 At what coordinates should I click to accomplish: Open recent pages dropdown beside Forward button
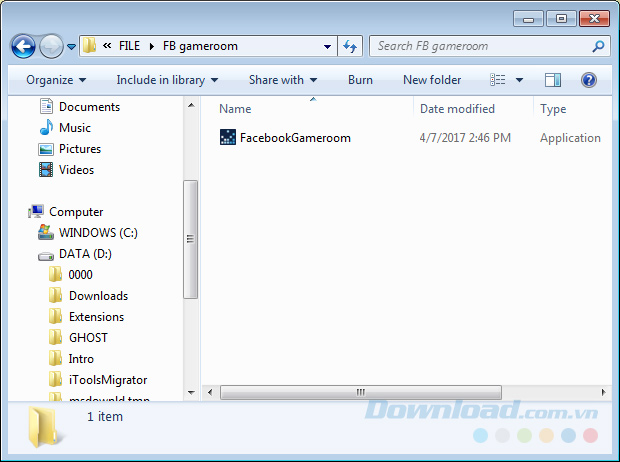click(71, 47)
